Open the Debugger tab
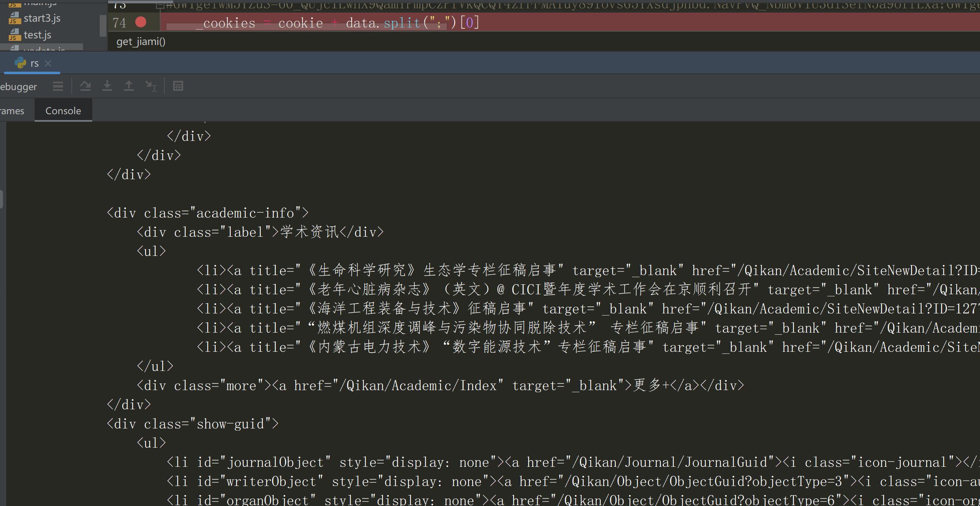 18,87
